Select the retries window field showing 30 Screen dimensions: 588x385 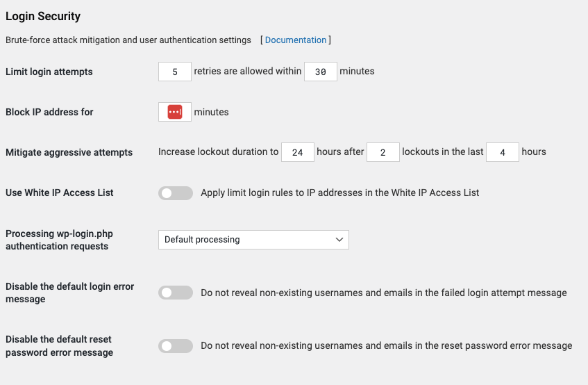(321, 72)
